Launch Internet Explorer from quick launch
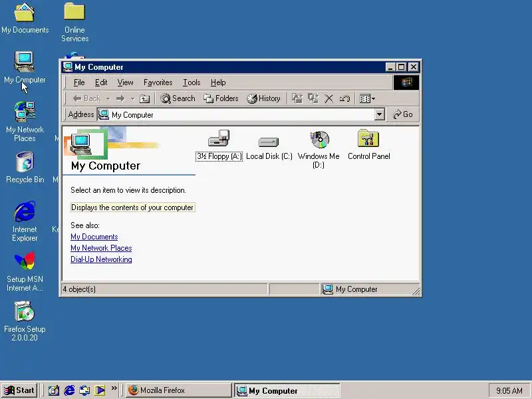This screenshot has width=532, height=399. (69, 390)
